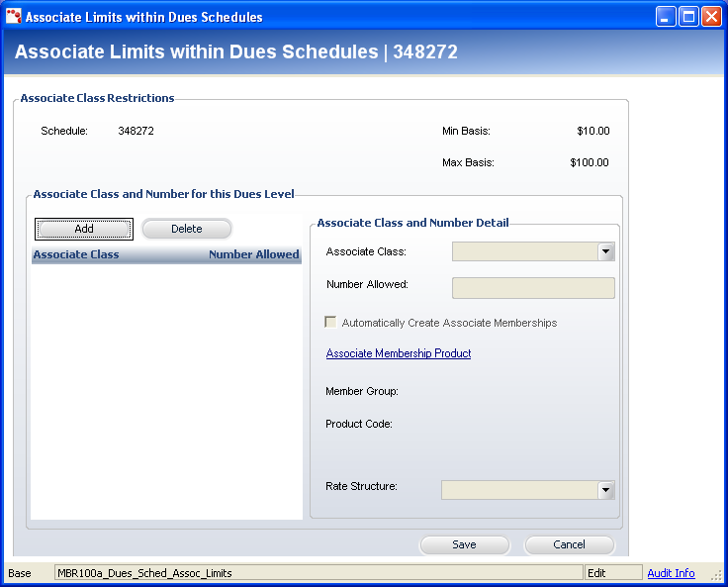Click the Base label in the status bar
Viewport: 728px width, 587px height.
click(x=20, y=573)
